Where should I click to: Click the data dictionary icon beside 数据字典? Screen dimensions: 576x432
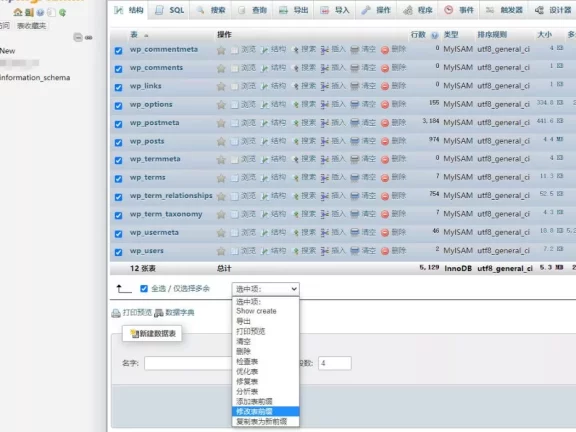tap(159, 313)
